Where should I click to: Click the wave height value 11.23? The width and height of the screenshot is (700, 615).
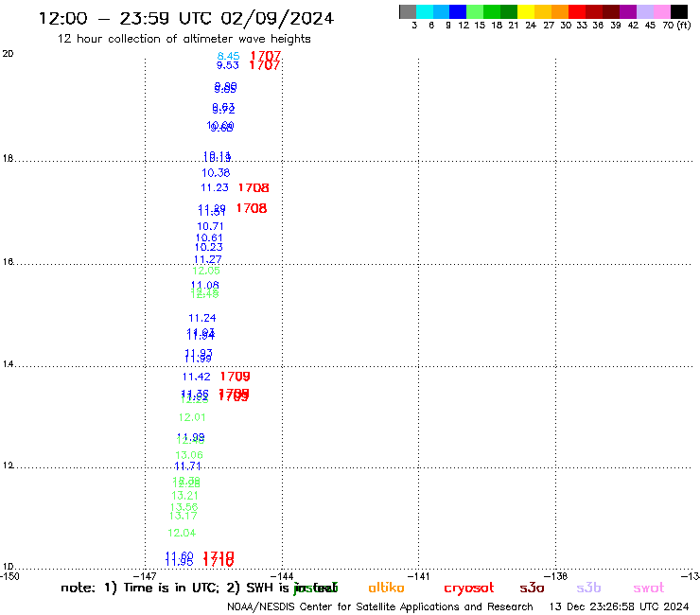215,187
